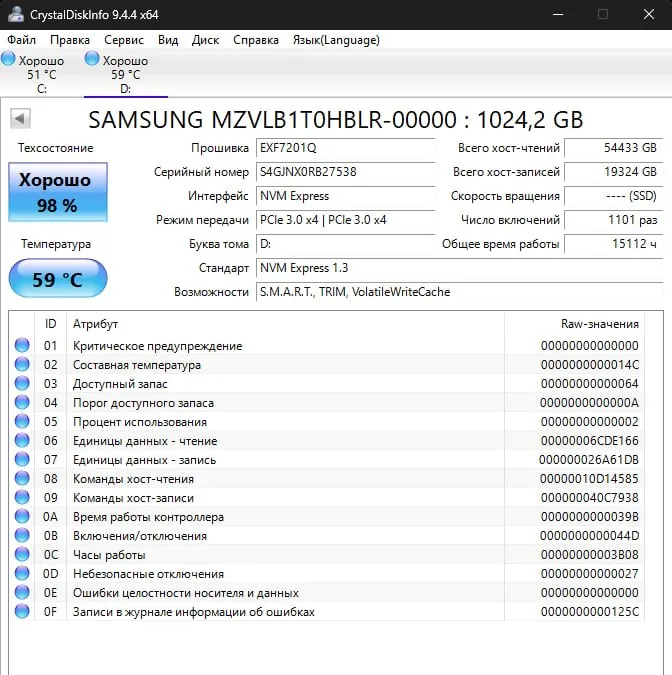
Task: Select row Включения/отключения
Action: click(x=327, y=536)
